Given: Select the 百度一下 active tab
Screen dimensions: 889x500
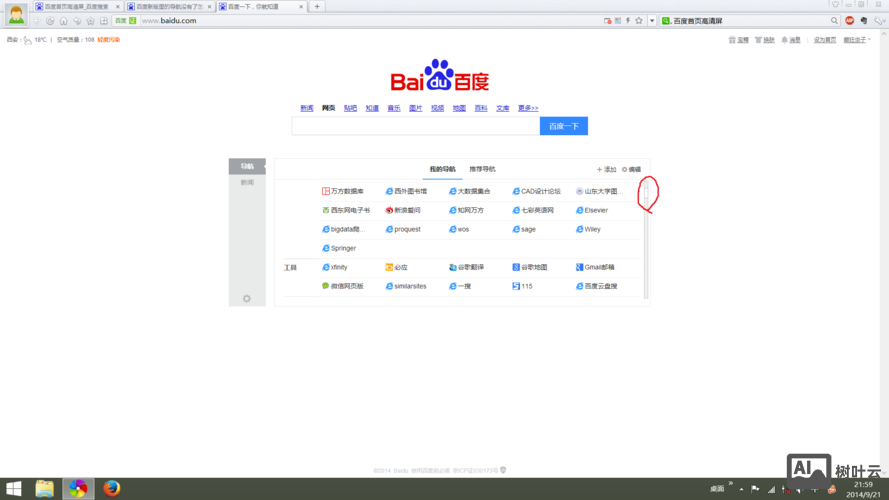Looking at the screenshot, I should 261,7.
